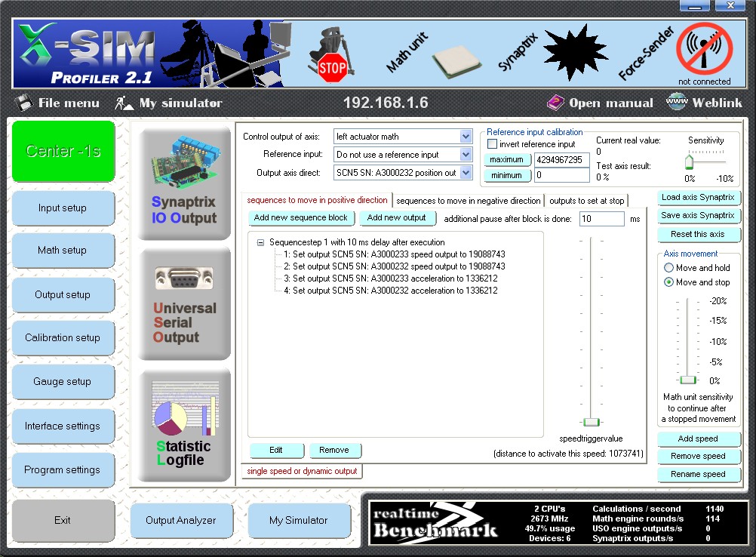Open single speed or dynamic output tab
756x557 pixels.
point(302,471)
